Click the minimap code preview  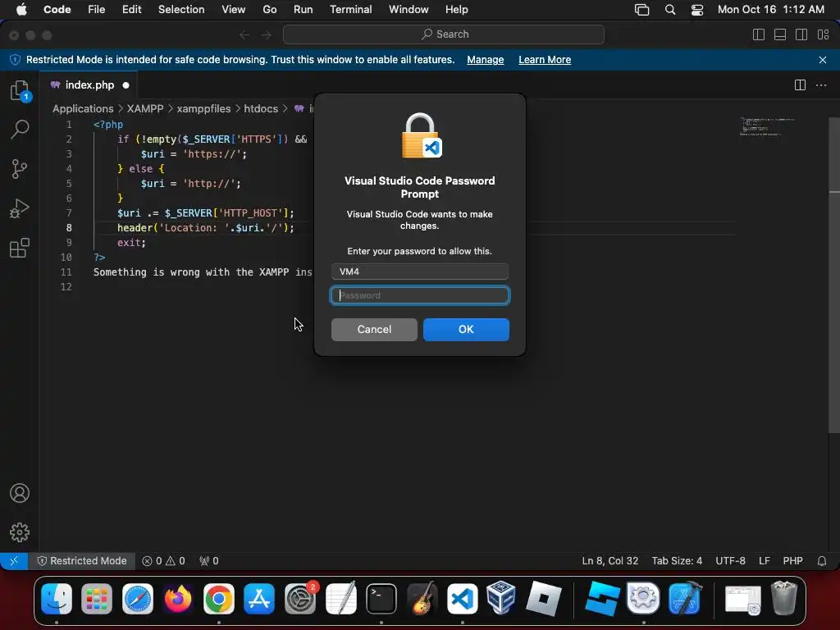click(767, 127)
